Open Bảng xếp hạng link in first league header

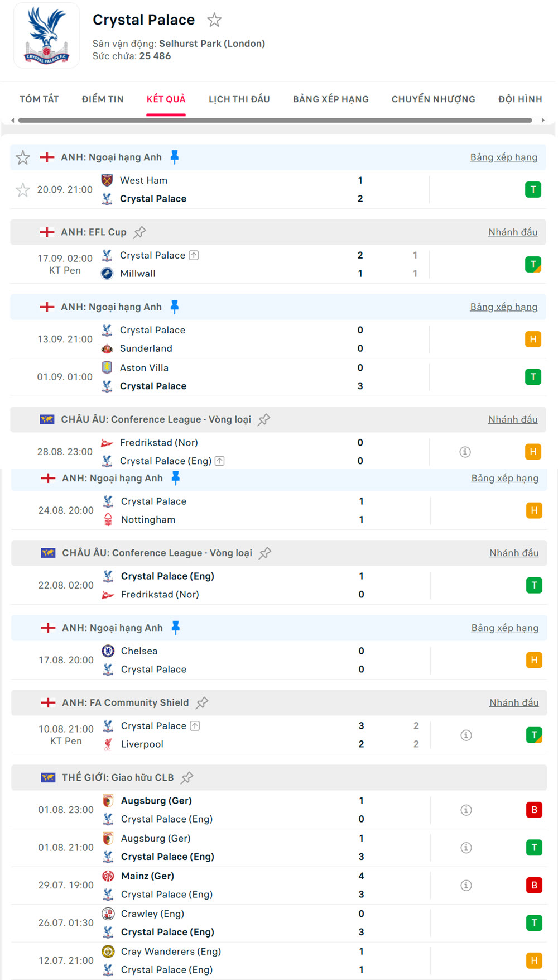point(503,157)
